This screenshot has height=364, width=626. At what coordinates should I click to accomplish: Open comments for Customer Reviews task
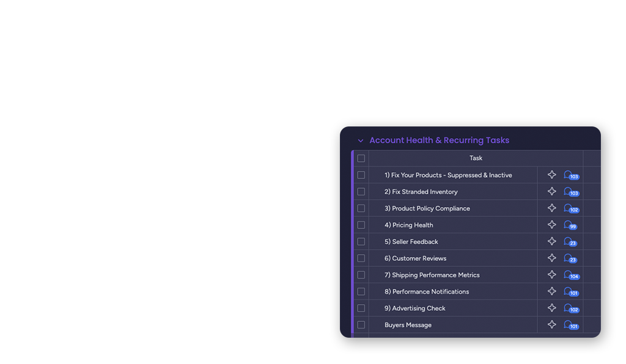pyautogui.click(x=569, y=258)
